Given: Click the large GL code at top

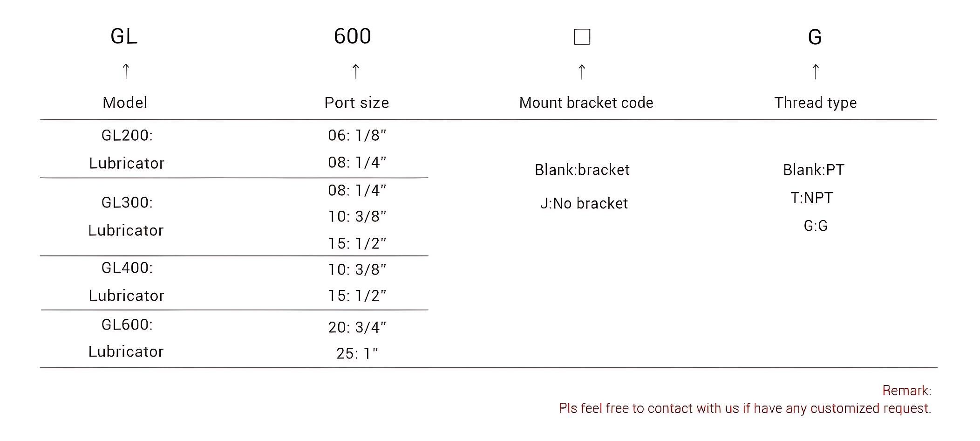Looking at the screenshot, I should tap(124, 36).
